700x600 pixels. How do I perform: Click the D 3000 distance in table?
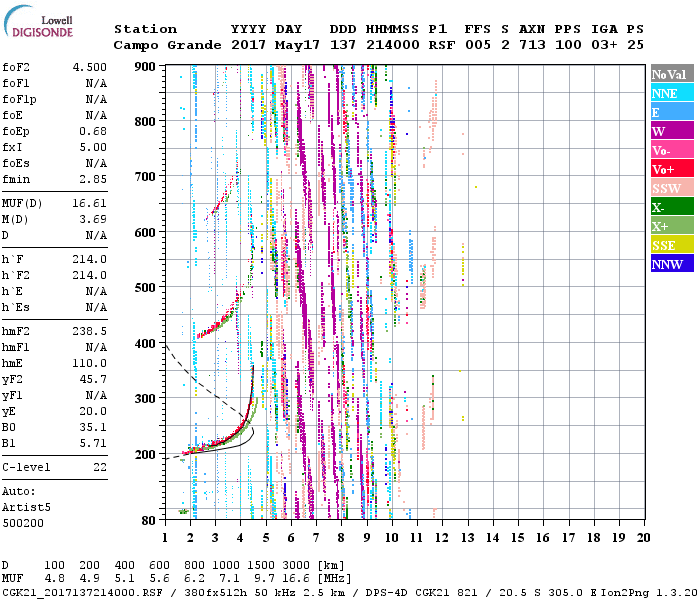[296, 565]
